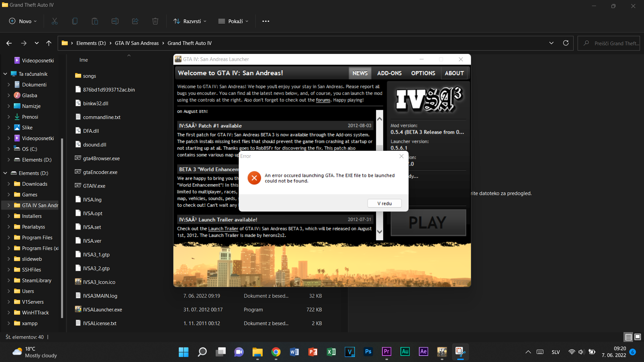Open the OPTIONS tab in the launcher
The width and height of the screenshot is (644, 362).
point(423,73)
